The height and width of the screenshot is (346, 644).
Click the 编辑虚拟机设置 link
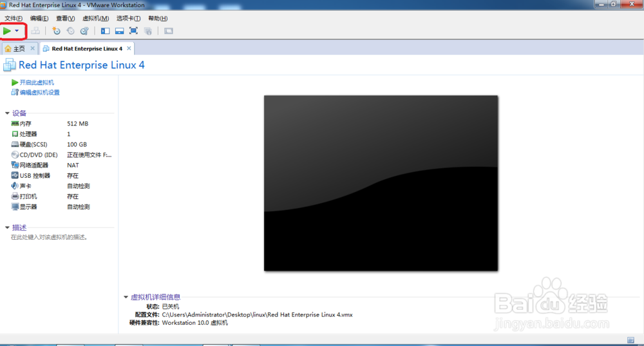pyautogui.click(x=39, y=92)
